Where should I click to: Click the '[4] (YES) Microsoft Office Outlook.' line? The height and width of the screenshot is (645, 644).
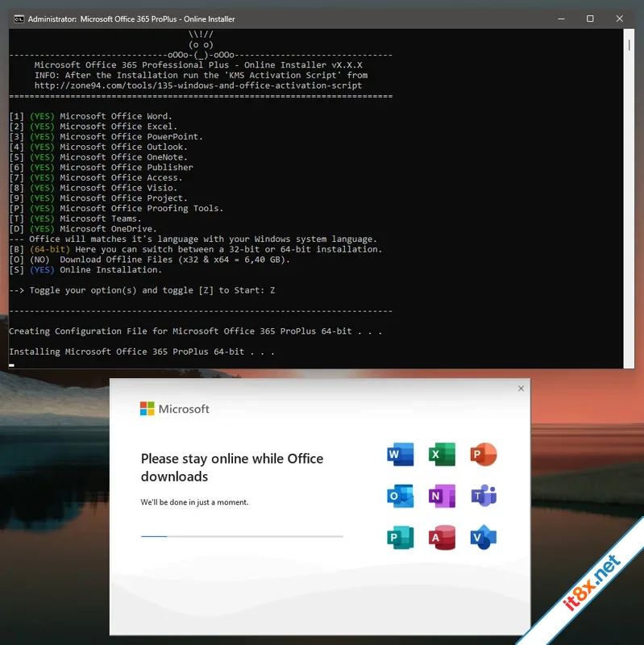point(98,147)
